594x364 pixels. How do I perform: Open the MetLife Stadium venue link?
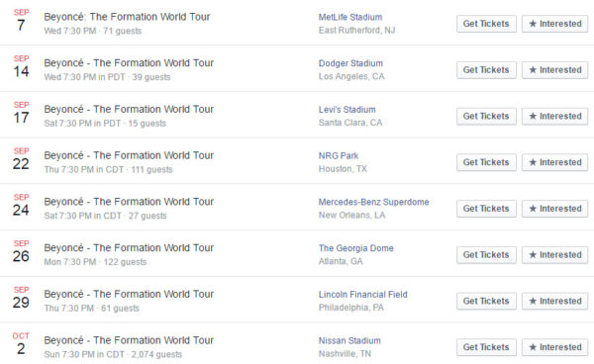(x=350, y=17)
